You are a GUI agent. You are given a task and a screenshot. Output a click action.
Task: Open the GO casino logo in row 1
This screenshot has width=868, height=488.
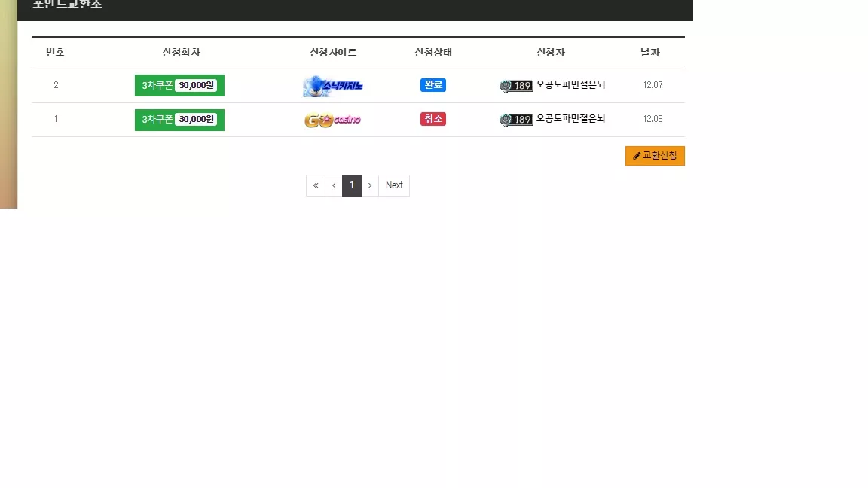pyautogui.click(x=333, y=120)
